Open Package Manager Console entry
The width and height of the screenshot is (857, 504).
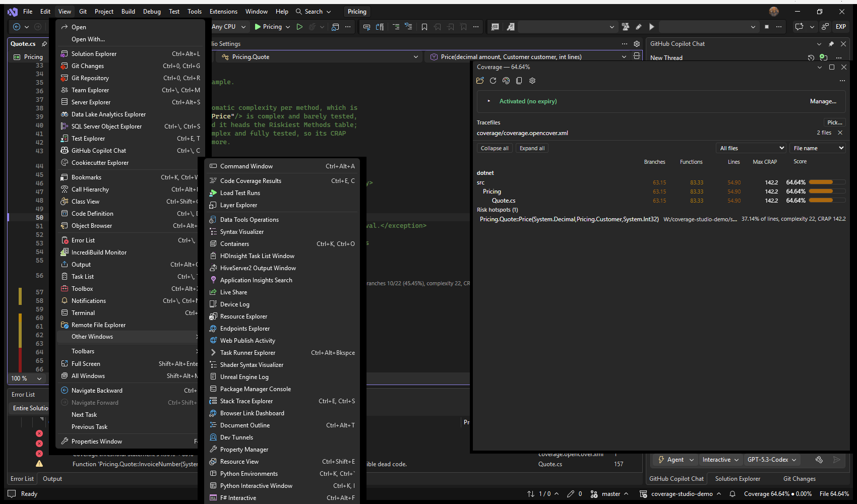tap(282, 389)
